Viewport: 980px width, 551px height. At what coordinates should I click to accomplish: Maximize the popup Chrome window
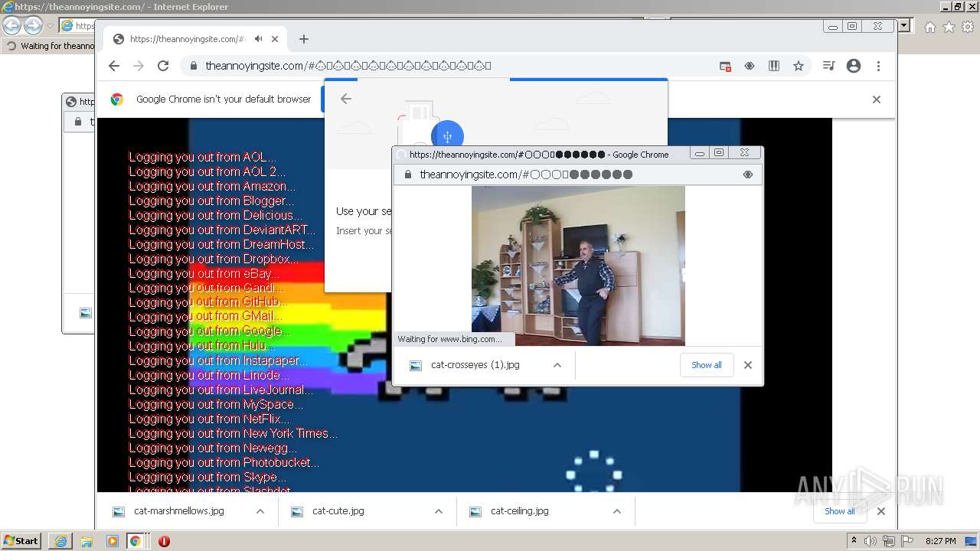(719, 153)
